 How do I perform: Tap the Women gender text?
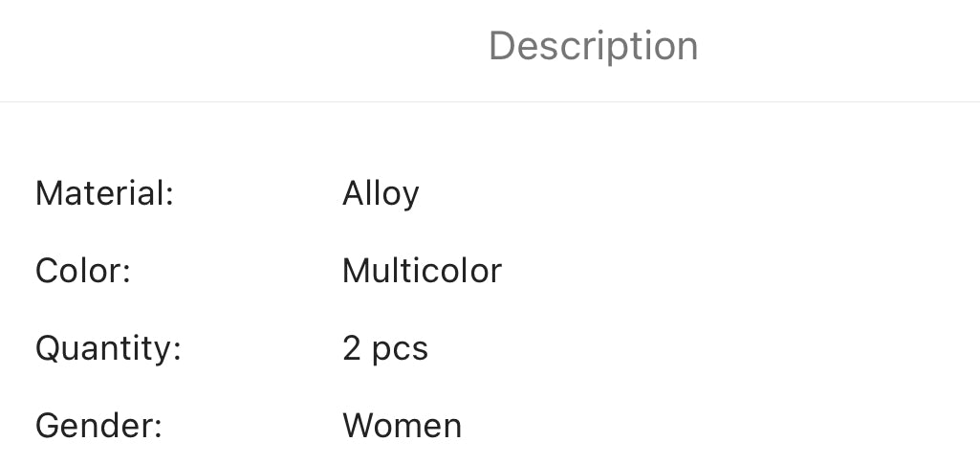coord(402,425)
